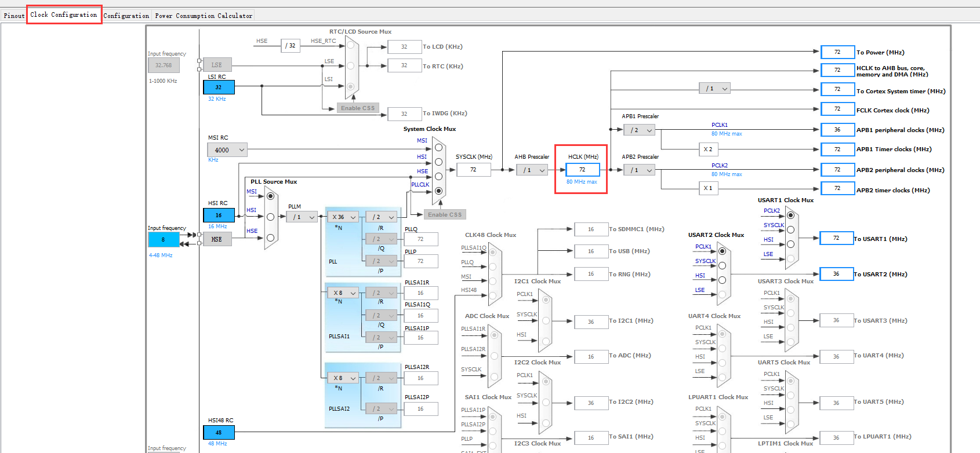Open the main PLL X 36 multiplier dropdown
Viewport: 980px width, 453px height.
point(343,217)
